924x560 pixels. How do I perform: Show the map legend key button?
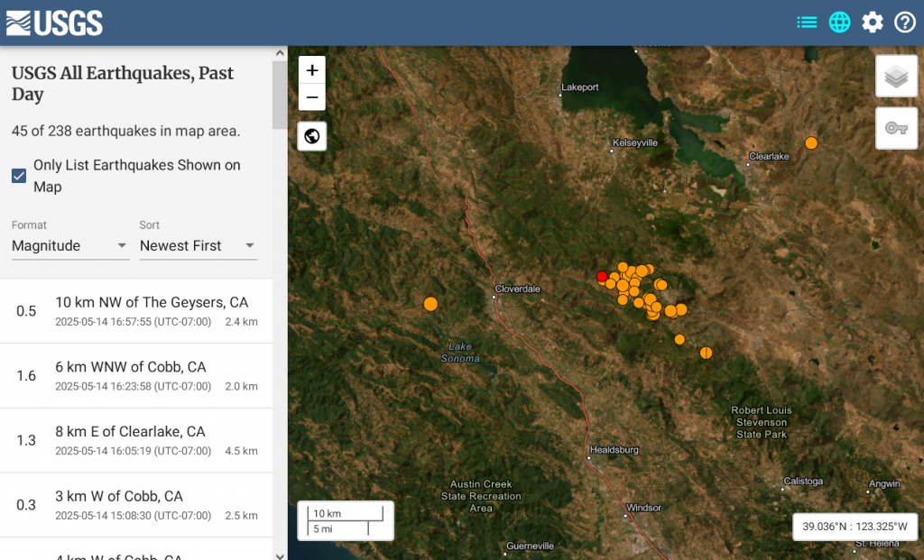click(896, 128)
